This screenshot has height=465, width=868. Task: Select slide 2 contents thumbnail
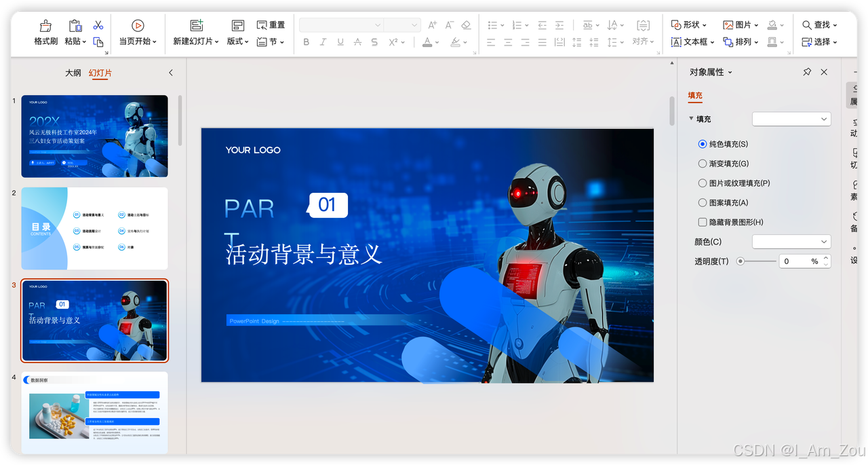[95, 229]
